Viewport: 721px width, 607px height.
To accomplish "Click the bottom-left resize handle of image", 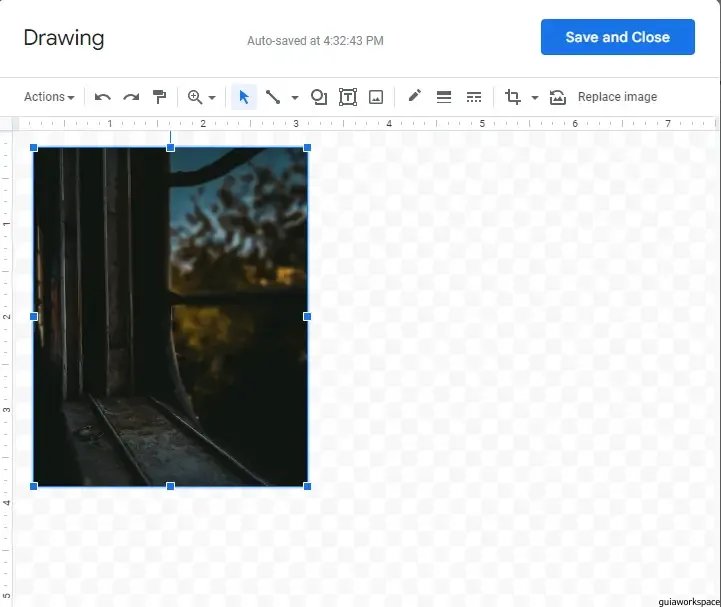I will pyautogui.click(x=34, y=486).
